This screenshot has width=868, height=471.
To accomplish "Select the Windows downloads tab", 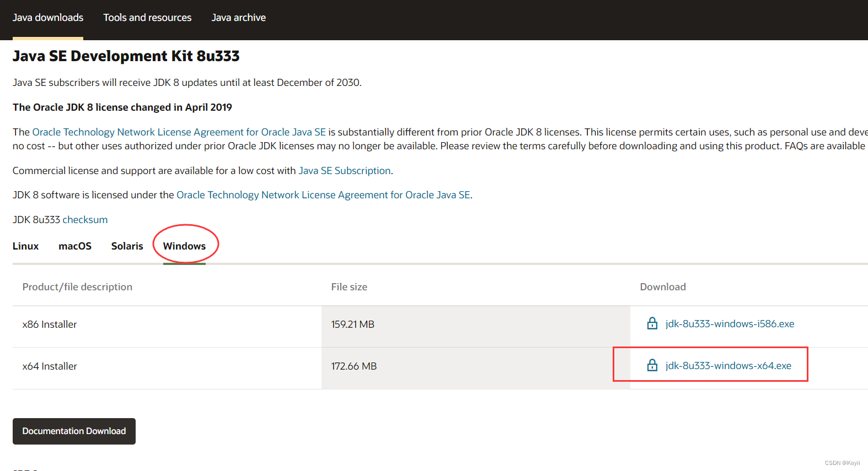I will click(x=184, y=246).
